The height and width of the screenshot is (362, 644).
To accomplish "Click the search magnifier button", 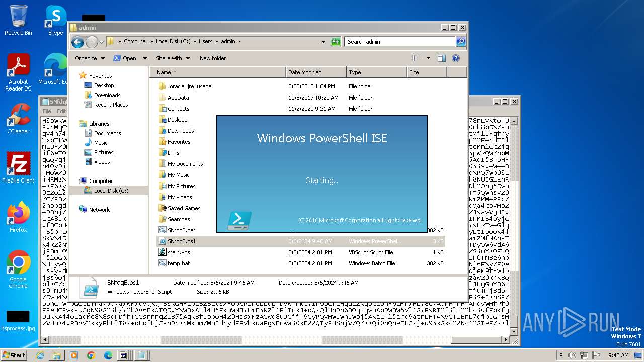I will 460,42.
